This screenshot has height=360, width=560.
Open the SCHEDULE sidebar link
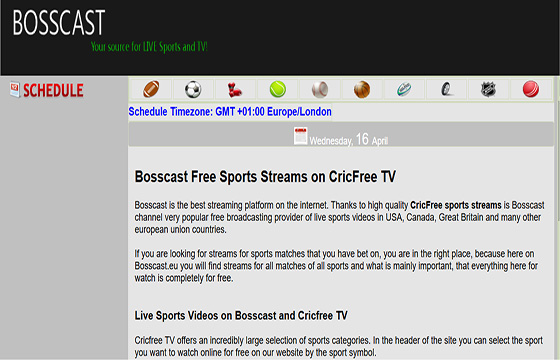(x=53, y=90)
